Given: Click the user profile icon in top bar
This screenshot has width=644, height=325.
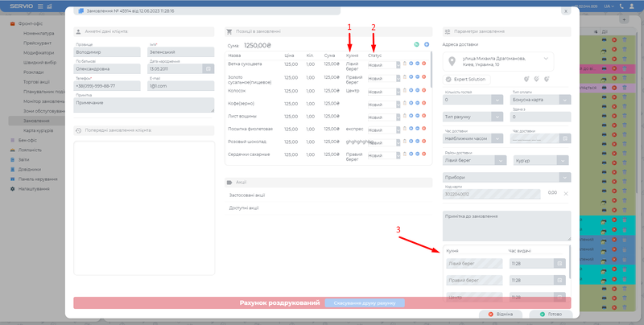Looking at the screenshot, I should tap(630, 6).
